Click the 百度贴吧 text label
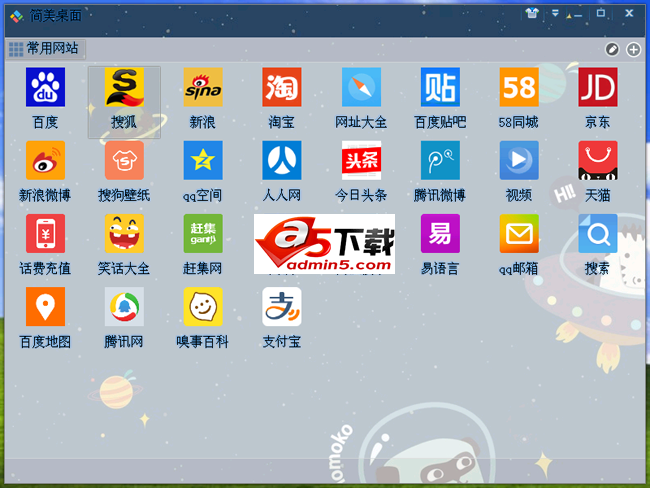650x488 pixels. pos(440,122)
